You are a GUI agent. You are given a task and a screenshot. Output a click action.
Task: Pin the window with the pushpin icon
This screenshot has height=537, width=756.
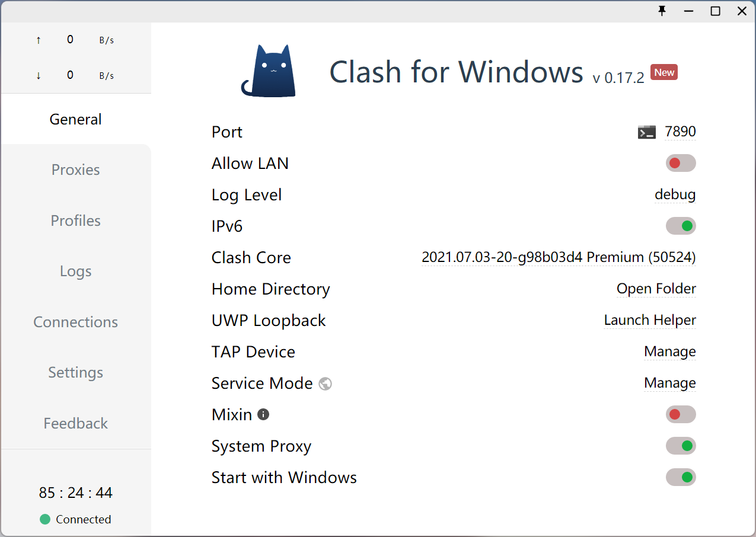tap(662, 11)
